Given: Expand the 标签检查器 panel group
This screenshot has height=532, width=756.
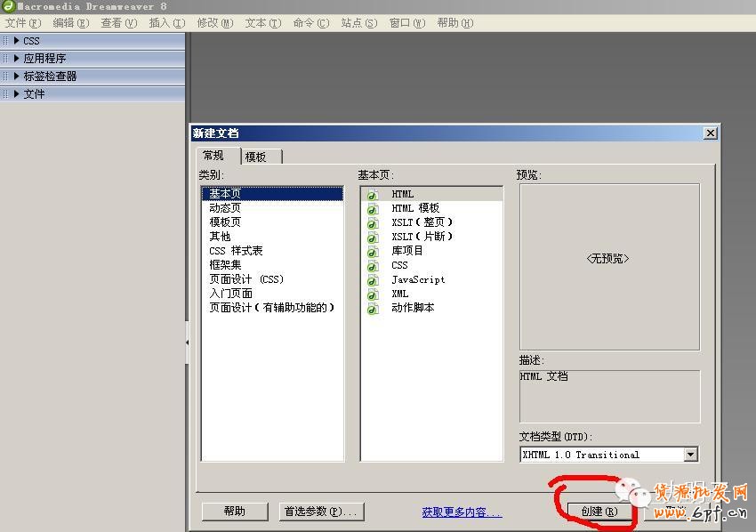Looking at the screenshot, I should (x=16, y=77).
